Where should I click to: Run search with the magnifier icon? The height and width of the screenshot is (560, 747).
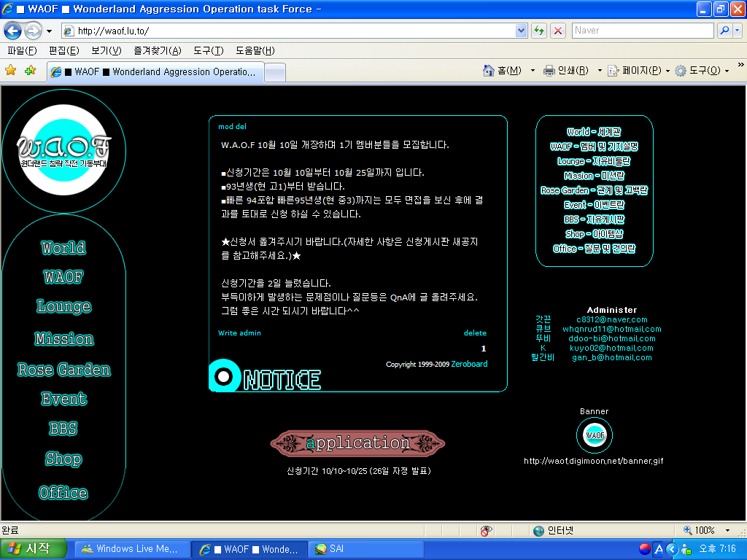tap(724, 31)
